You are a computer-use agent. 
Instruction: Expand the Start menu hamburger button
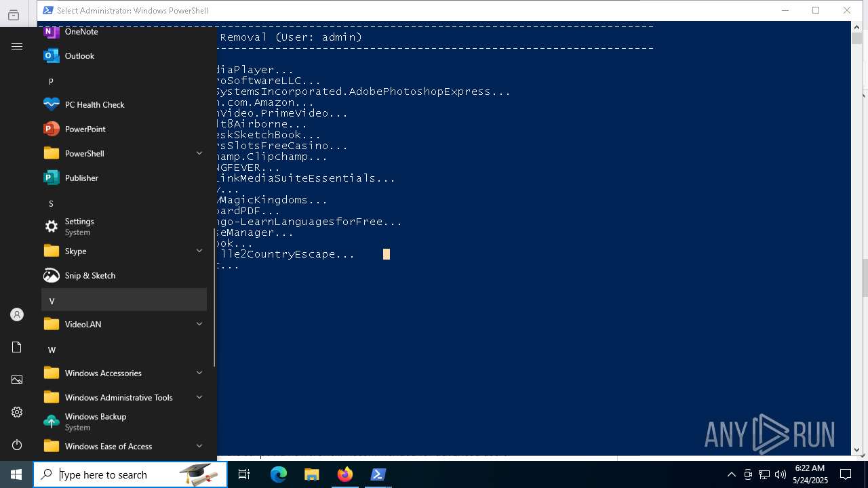point(17,46)
